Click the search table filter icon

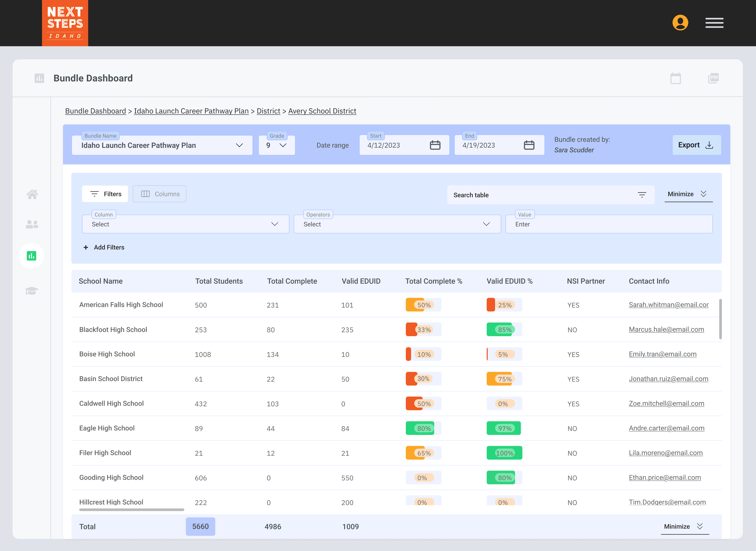(x=642, y=195)
